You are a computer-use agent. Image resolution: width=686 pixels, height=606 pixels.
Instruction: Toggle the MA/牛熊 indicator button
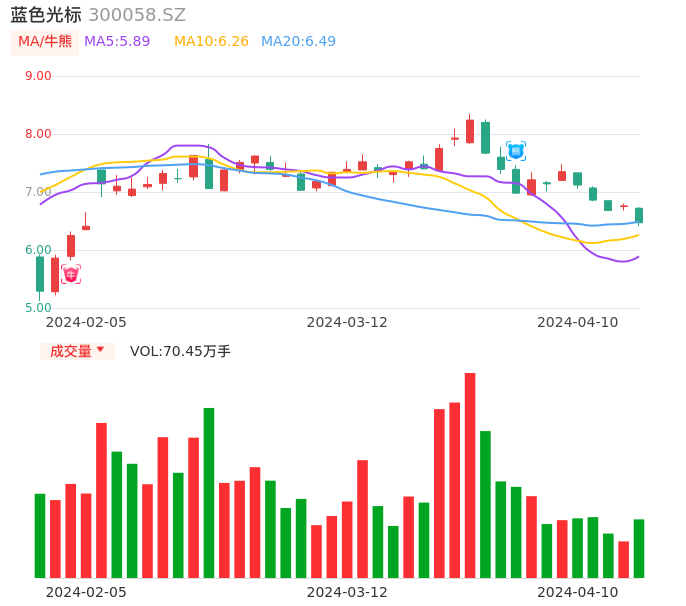click(x=45, y=42)
